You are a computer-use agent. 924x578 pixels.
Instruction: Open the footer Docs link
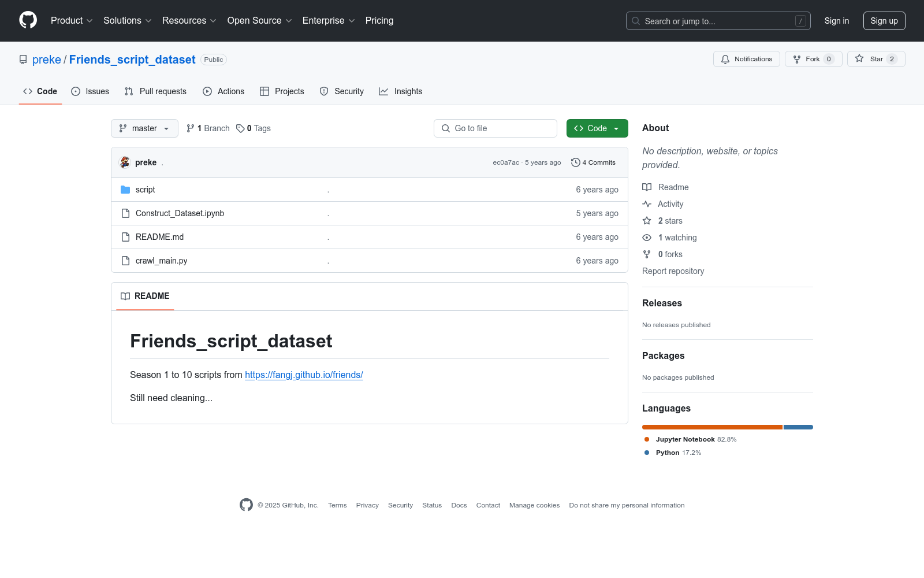[x=459, y=505]
